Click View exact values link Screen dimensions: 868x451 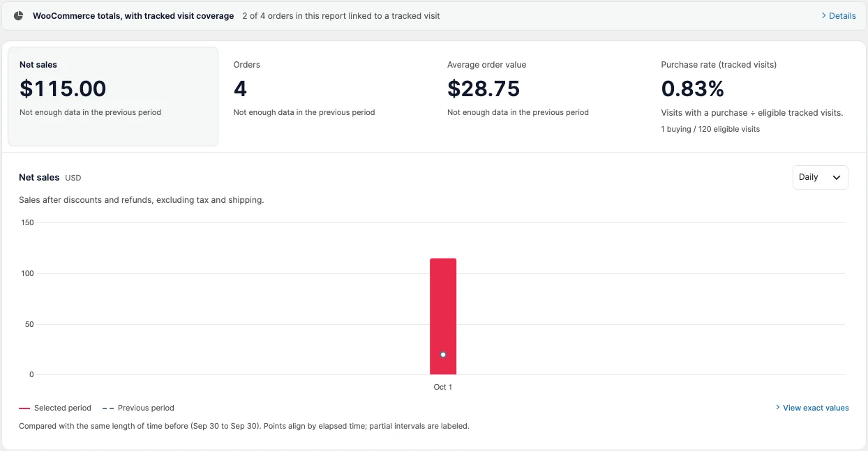pyautogui.click(x=812, y=408)
